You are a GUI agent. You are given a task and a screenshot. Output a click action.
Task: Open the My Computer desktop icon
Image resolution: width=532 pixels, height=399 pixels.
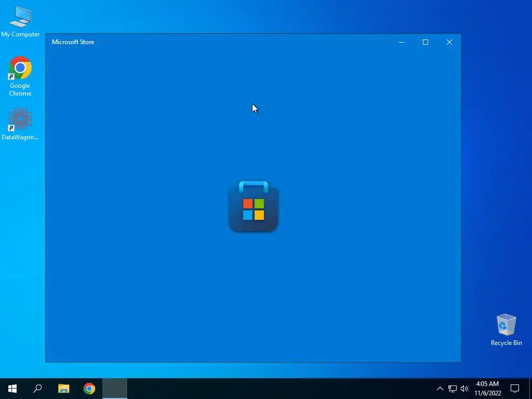click(x=20, y=21)
